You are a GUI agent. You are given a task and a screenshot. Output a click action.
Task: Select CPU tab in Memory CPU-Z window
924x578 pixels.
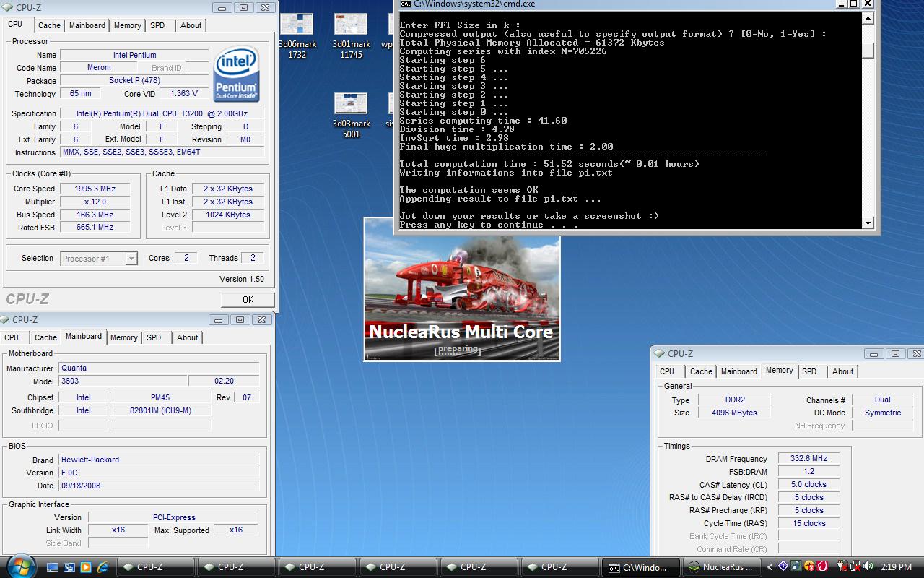[667, 371]
